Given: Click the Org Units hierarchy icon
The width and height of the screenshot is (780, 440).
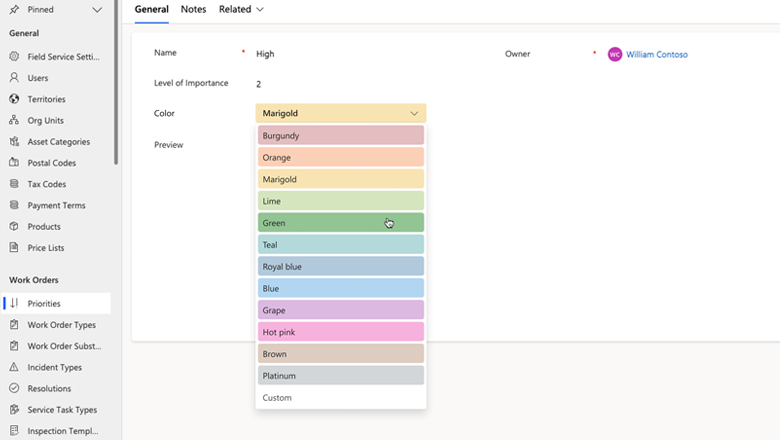Looking at the screenshot, I should coord(14,120).
